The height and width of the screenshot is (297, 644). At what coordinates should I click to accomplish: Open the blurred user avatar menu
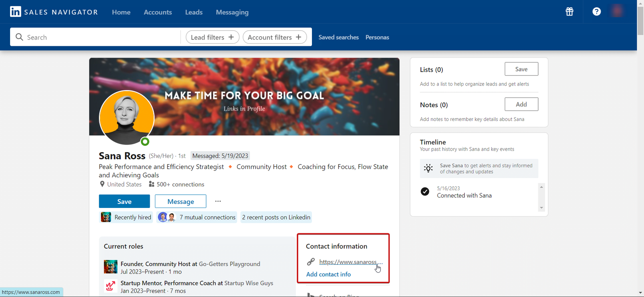[617, 11]
